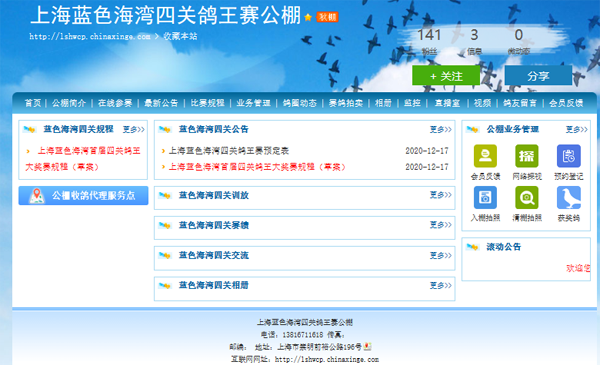Open the 会员反馈 member feedback icon
This screenshot has width=600, height=365.
[485, 156]
